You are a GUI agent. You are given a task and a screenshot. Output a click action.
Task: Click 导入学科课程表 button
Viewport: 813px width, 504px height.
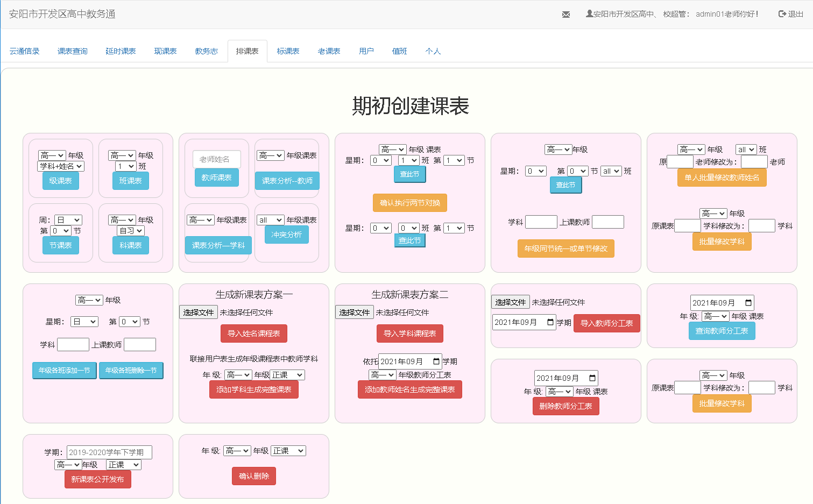[410, 333]
